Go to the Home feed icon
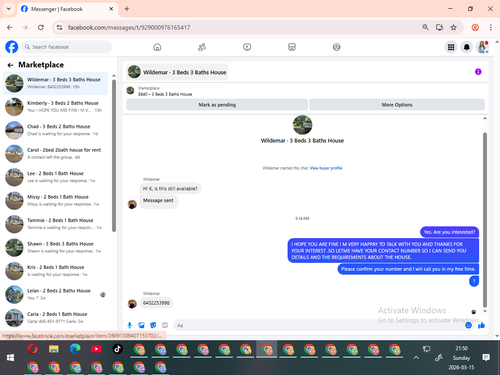Viewport: 500px width, 375px height. [x=157, y=47]
